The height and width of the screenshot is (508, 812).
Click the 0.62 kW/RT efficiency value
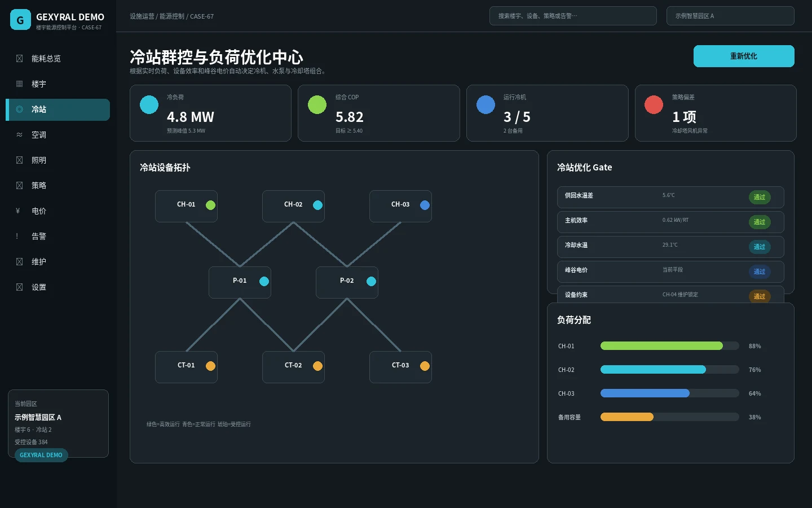676,220
